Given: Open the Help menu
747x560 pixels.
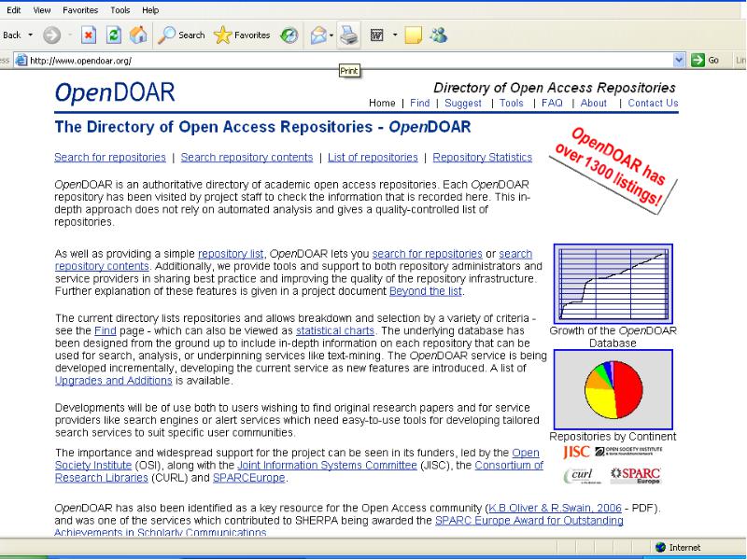Looking at the screenshot, I should pos(150,10).
